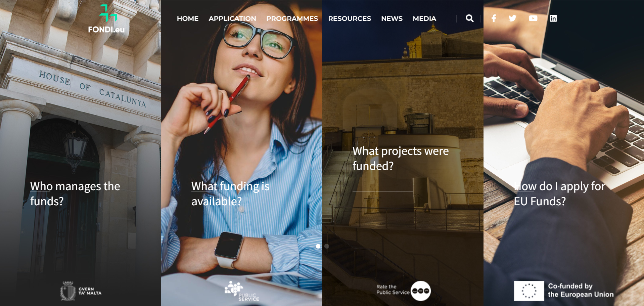Open the search magnifier icon

469,18
